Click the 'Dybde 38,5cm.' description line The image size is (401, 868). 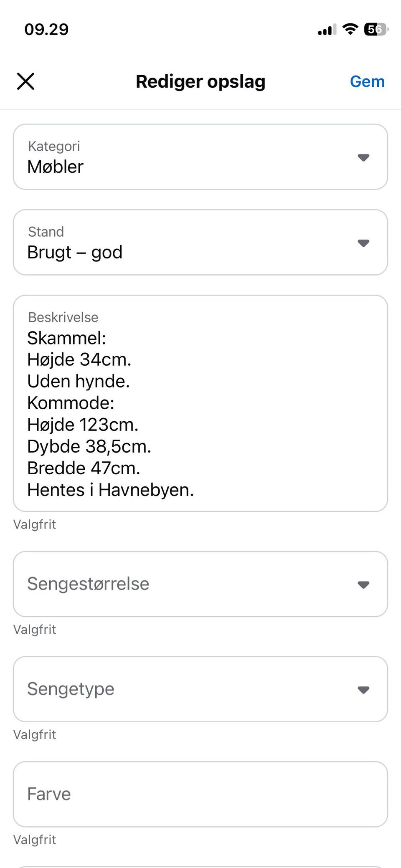tap(89, 446)
